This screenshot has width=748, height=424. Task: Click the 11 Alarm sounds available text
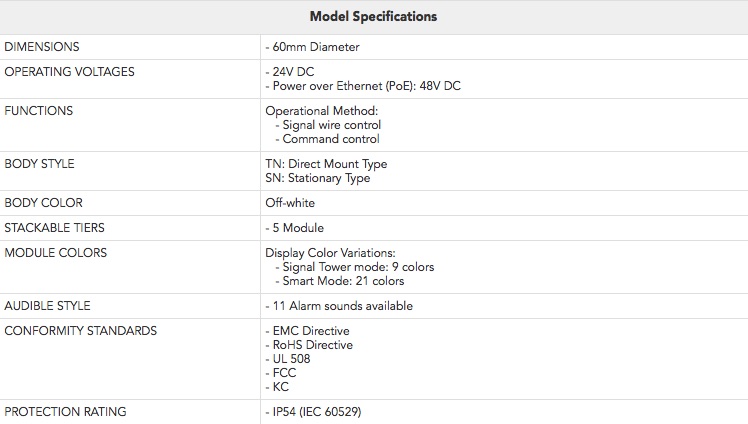339,306
